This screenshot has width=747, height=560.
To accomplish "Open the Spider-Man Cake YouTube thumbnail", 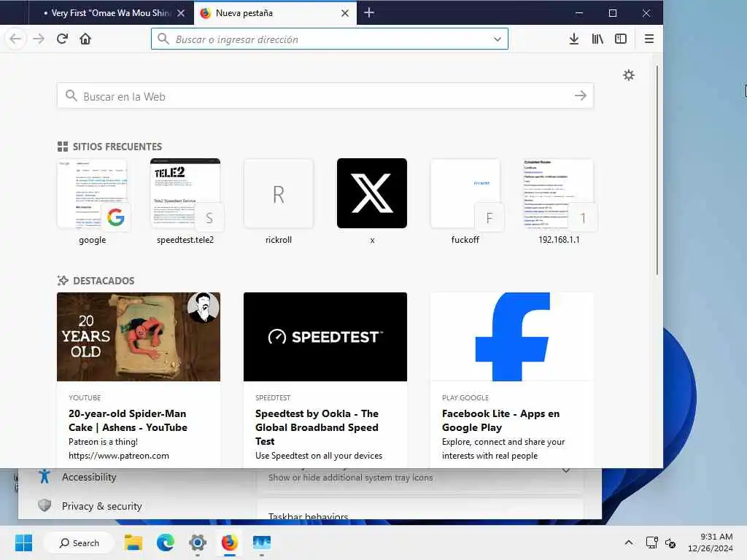I will [x=139, y=337].
